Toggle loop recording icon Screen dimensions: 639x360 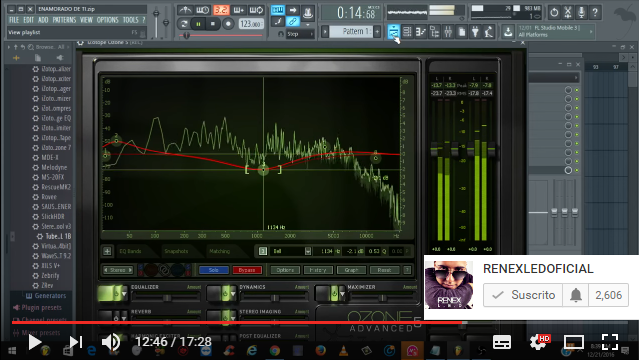pyautogui.click(x=256, y=10)
